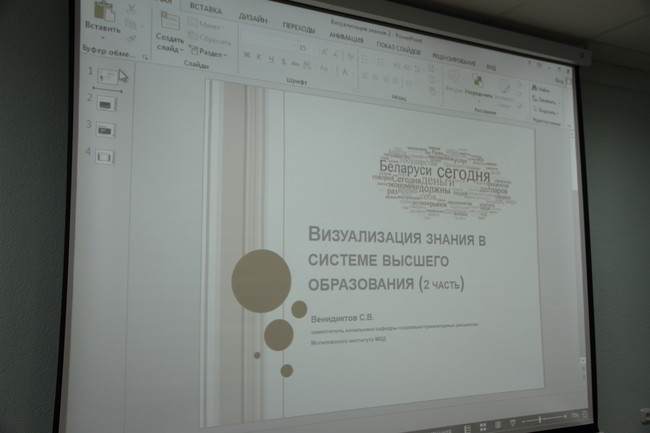Click the increase font size icon

click(325, 52)
